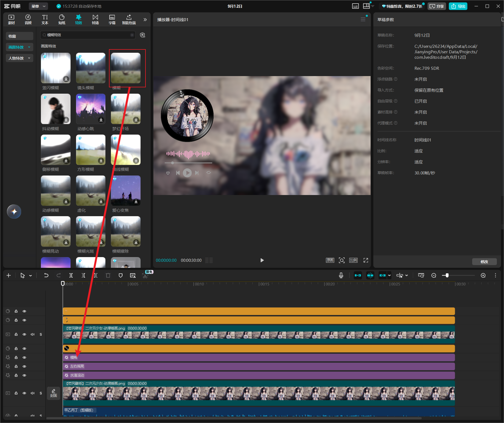This screenshot has width=504, height=423.
Task: Hide the 左右摇晃 effect track
Action: pos(24,366)
